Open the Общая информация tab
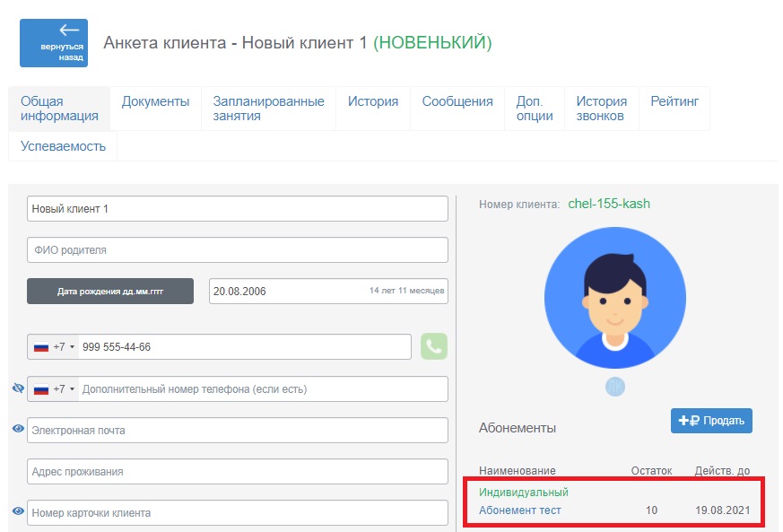The height and width of the screenshot is (532, 783). 59,109
